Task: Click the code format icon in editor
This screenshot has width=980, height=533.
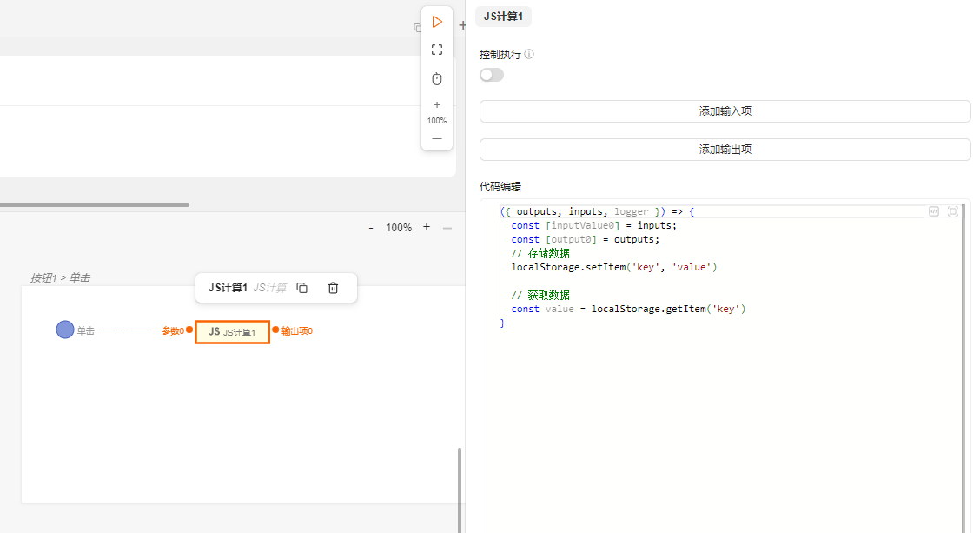Action: tap(934, 211)
